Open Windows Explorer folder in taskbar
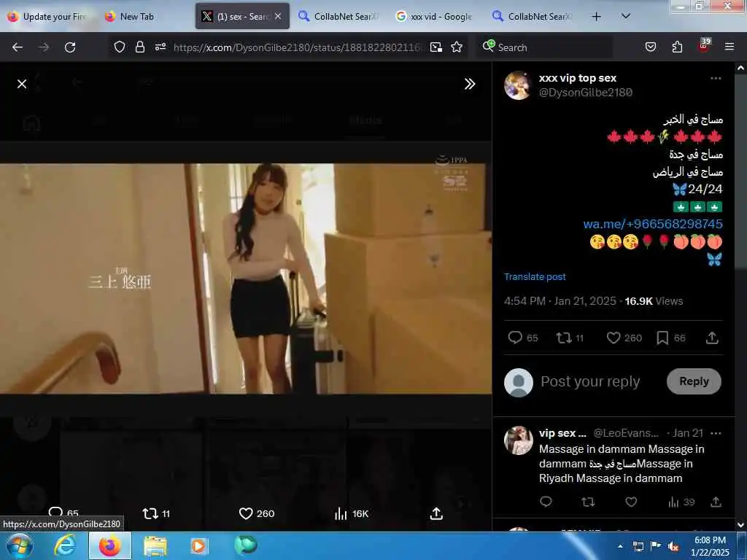This screenshot has width=747, height=560. pos(155,546)
